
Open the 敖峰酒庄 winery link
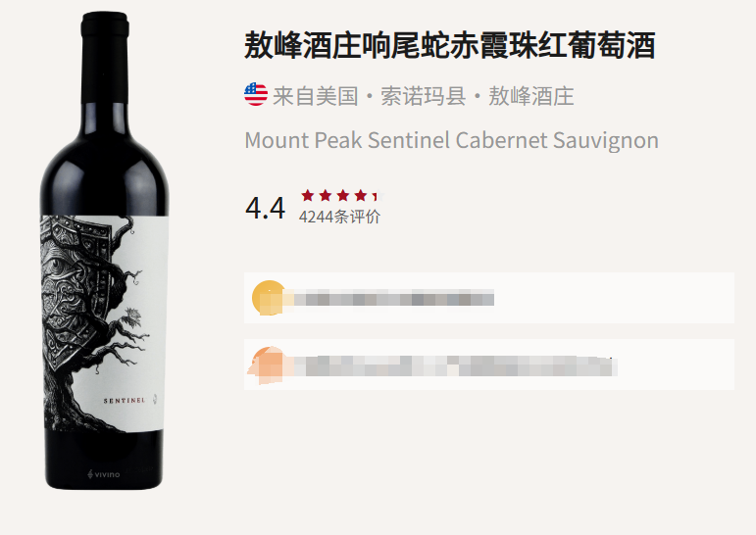tap(531, 96)
